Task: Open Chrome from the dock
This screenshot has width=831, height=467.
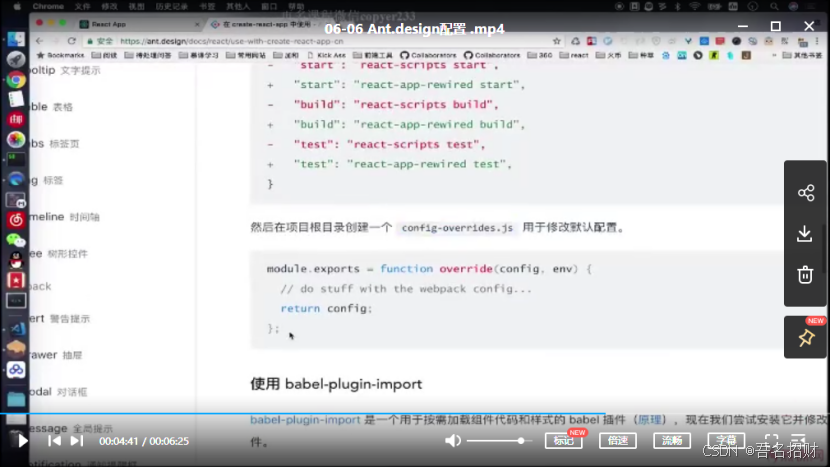Action: [x=15, y=80]
